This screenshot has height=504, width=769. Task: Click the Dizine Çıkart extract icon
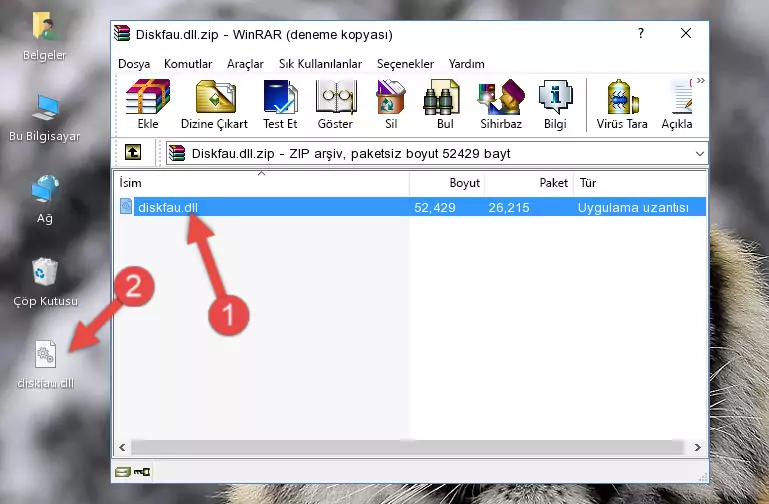tap(214, 104)
